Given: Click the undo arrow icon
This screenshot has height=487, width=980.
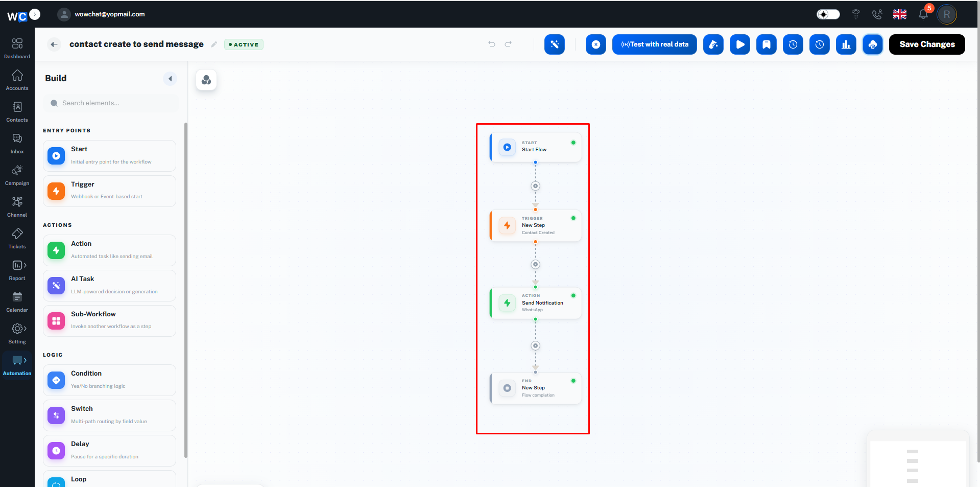Looking at the screenshot, I should coord(492,44).
